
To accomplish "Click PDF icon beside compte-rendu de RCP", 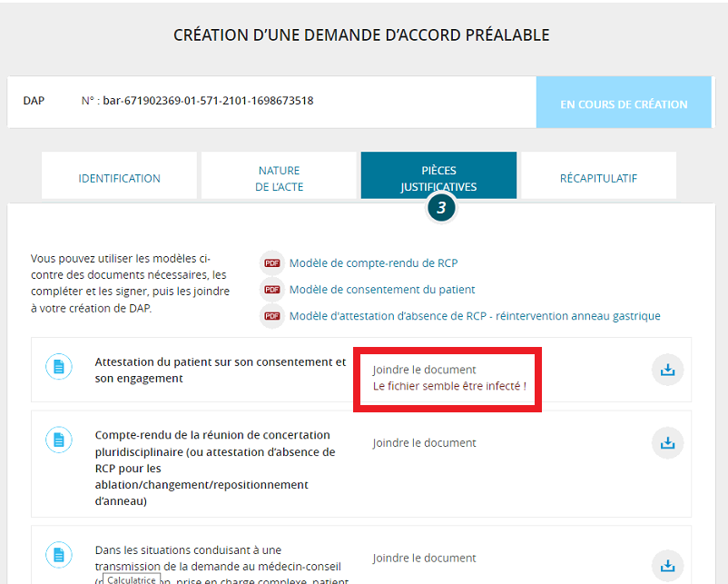I will 271,263.
